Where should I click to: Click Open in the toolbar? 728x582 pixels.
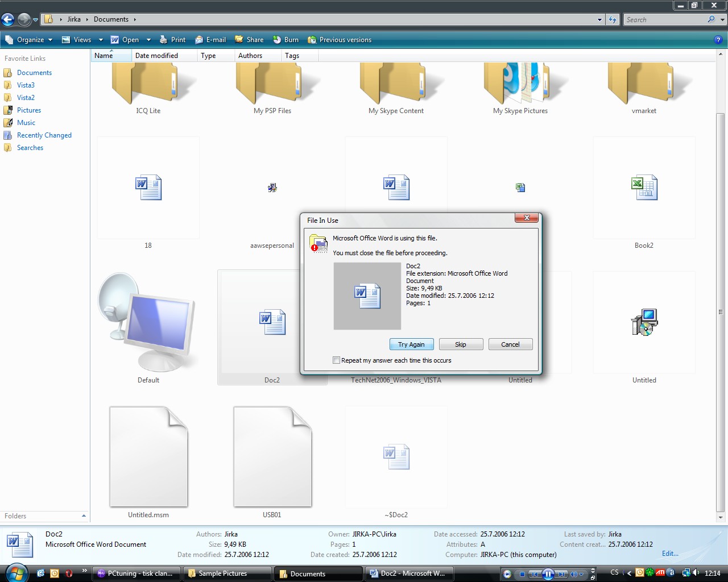(x=125, y=40)
